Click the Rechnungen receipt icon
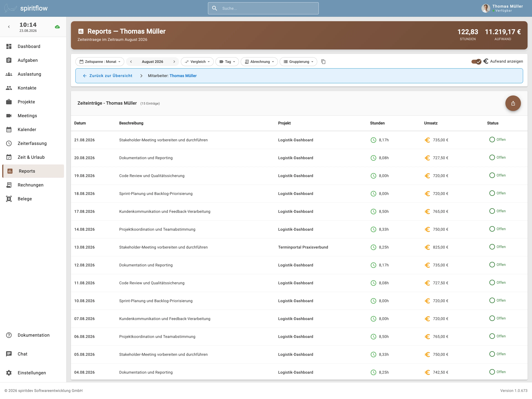The width and height of the screenshot is (532, 399). (x=9, y=185)
